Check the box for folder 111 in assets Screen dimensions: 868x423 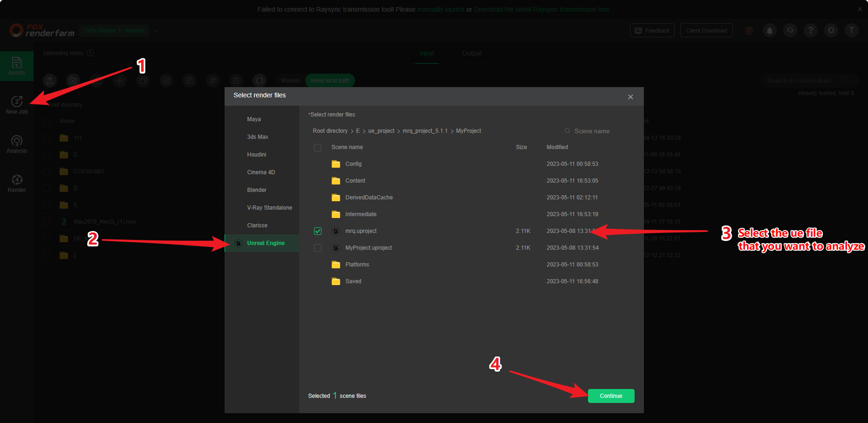(47, 138)
